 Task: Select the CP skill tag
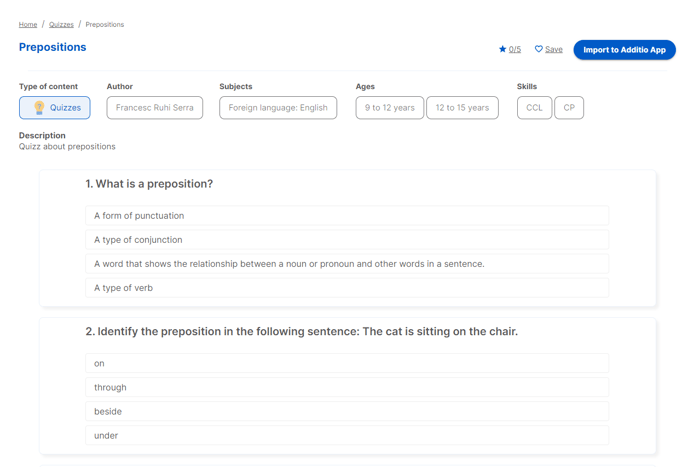pos(569,108)
